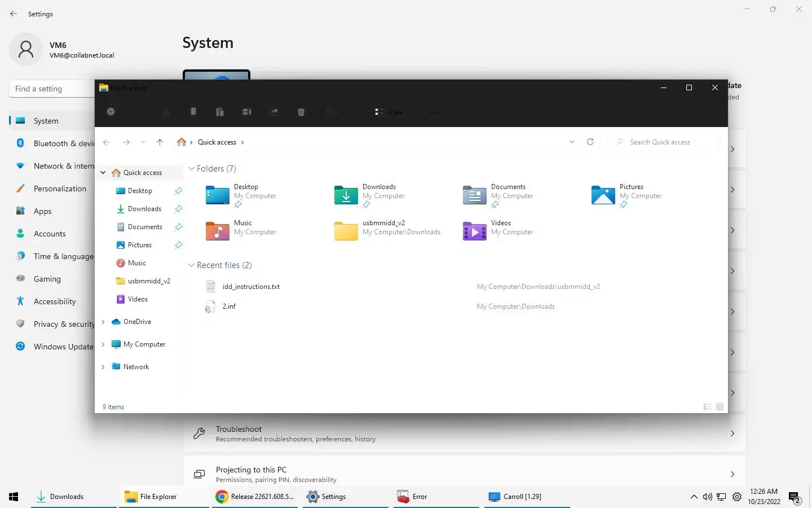
Task: Open Accounts in Settings sidebar
Action: pos(52,234)
